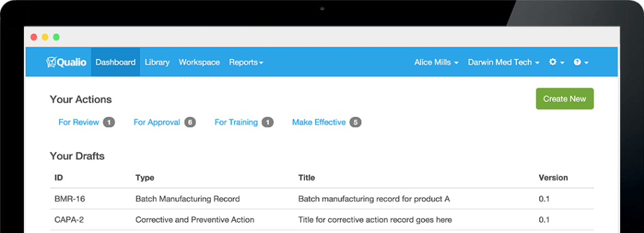Select the BMR-16 draft row
This screenshot has height=233, width=644.
coord(321,199)
